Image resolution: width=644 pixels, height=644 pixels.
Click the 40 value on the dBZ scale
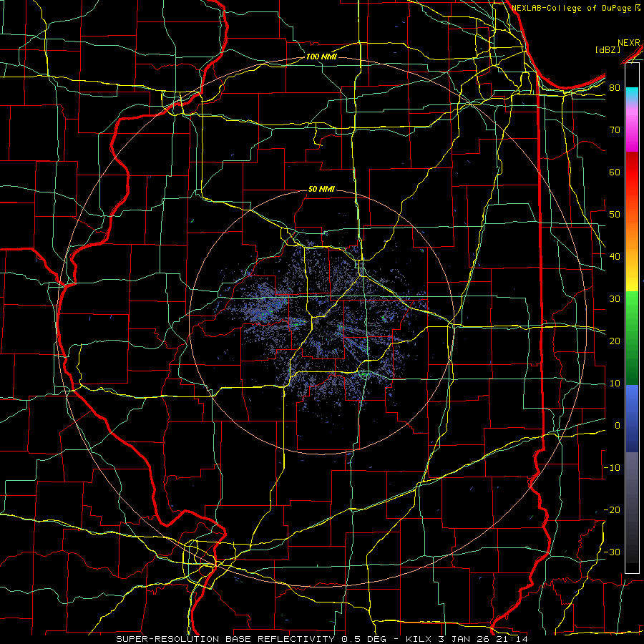[615, 256]
